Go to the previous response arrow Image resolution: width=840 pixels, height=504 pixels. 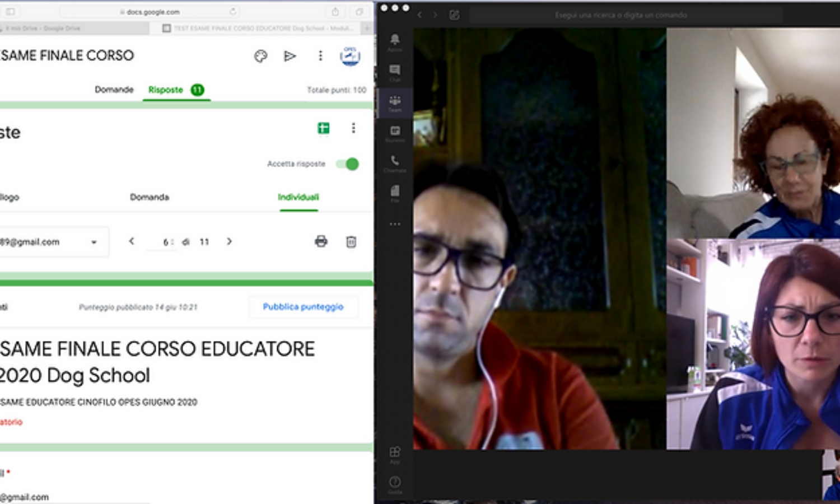(x=132, y=241)
